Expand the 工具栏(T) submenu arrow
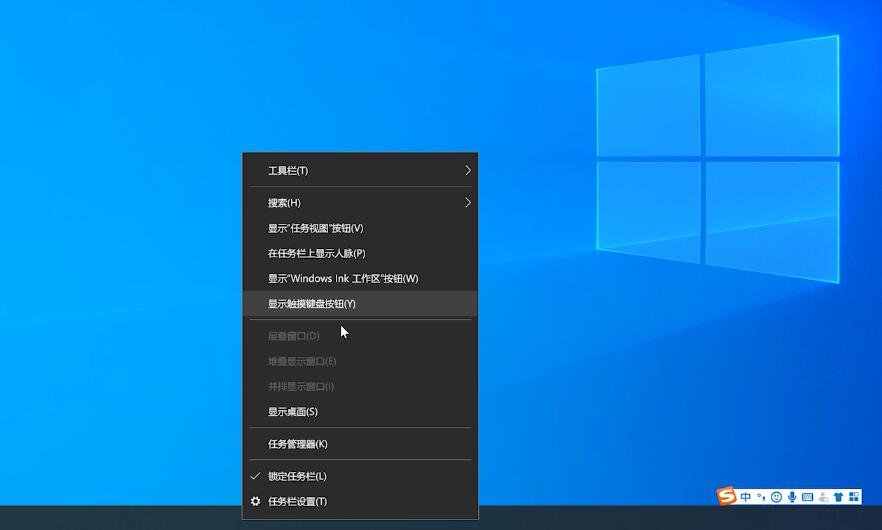 tap(467, 170)
